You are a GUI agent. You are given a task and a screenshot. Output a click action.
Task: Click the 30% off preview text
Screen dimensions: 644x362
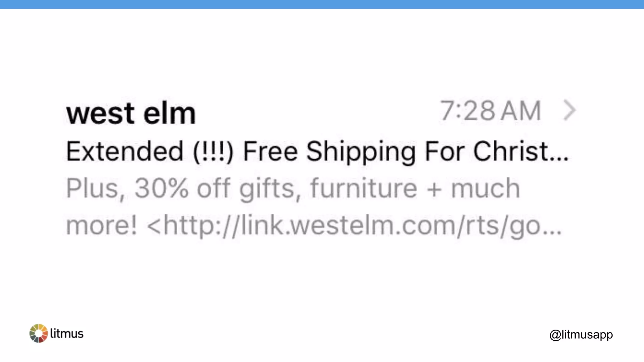pos(182,188)
